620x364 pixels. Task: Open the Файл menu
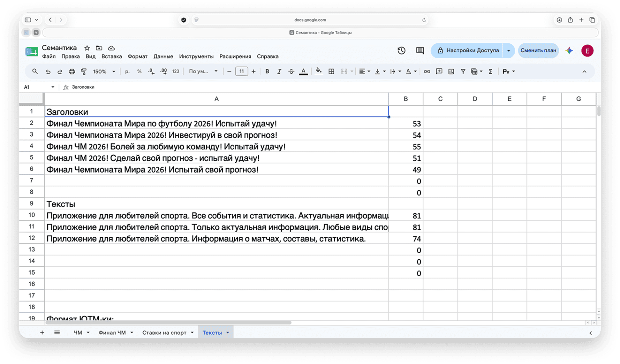pos(49,56)
